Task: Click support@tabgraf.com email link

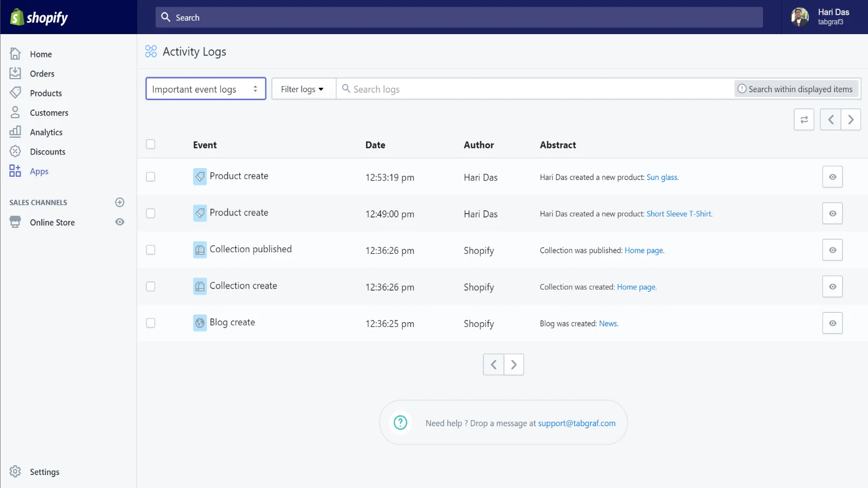Action: pyautogui.click(x=577, y=423)
